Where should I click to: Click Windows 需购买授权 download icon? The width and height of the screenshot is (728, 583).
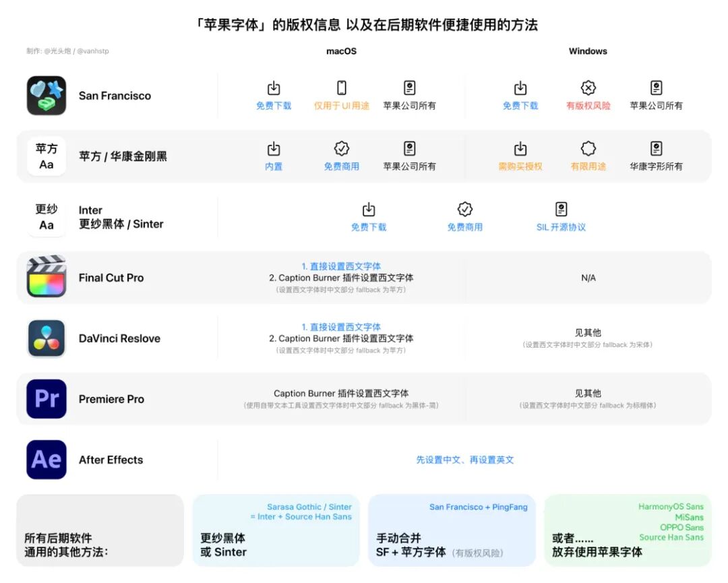pos(520,148)
